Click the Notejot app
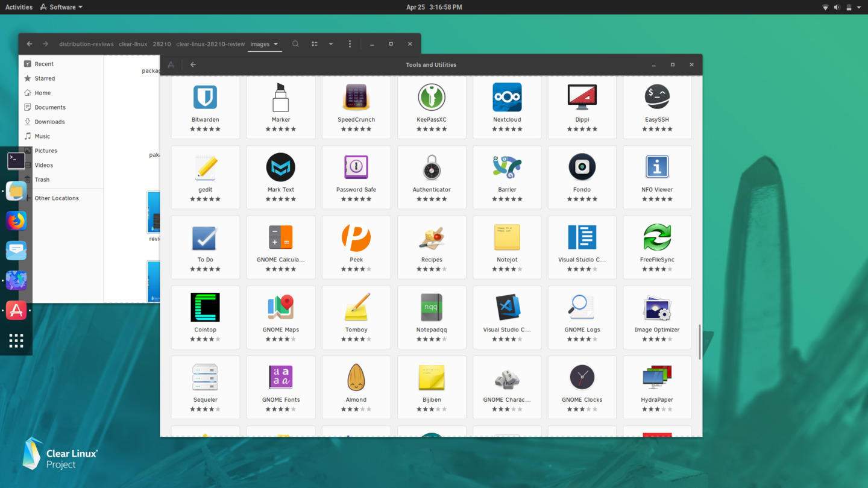Screen dimensions: 868x488 click(507, 248)
